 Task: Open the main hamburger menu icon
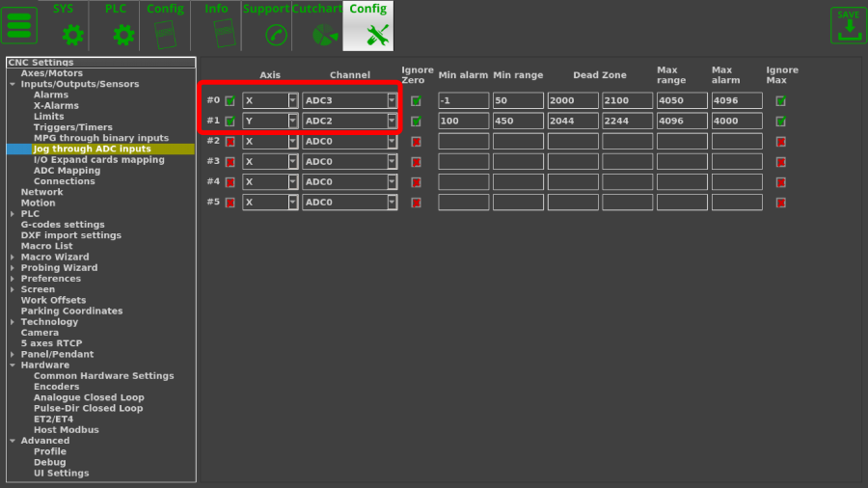20,25
